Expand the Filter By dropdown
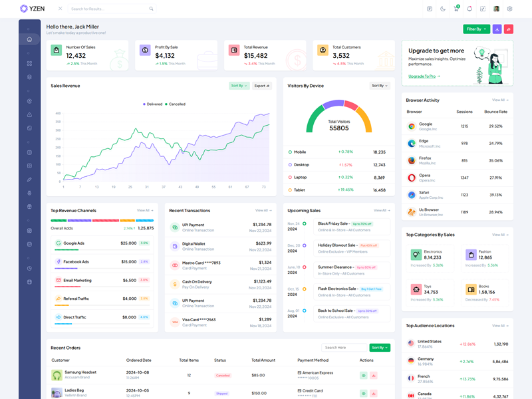 click(x=476, y=29)
